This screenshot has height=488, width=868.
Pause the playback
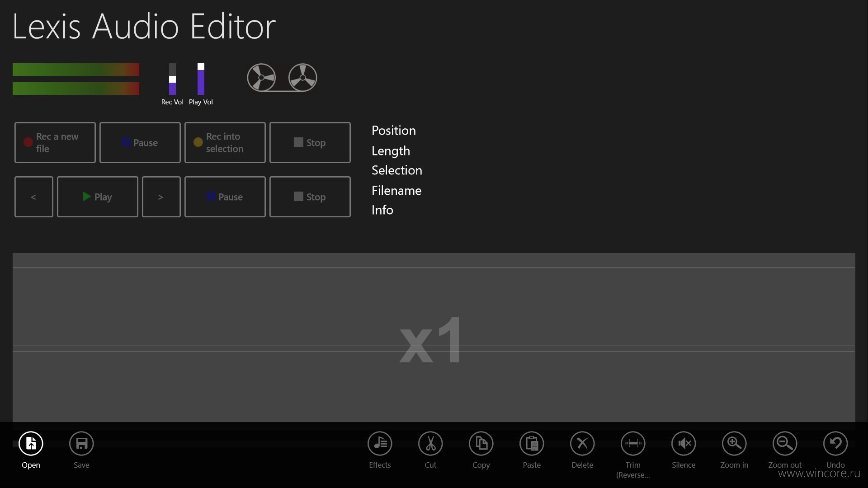tap(225, 197)
